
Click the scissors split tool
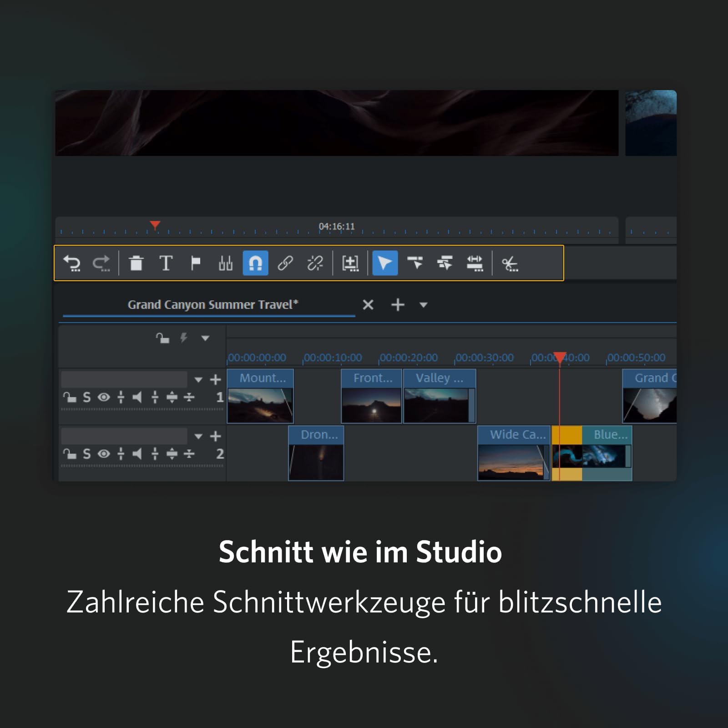(x=510, y=263)
